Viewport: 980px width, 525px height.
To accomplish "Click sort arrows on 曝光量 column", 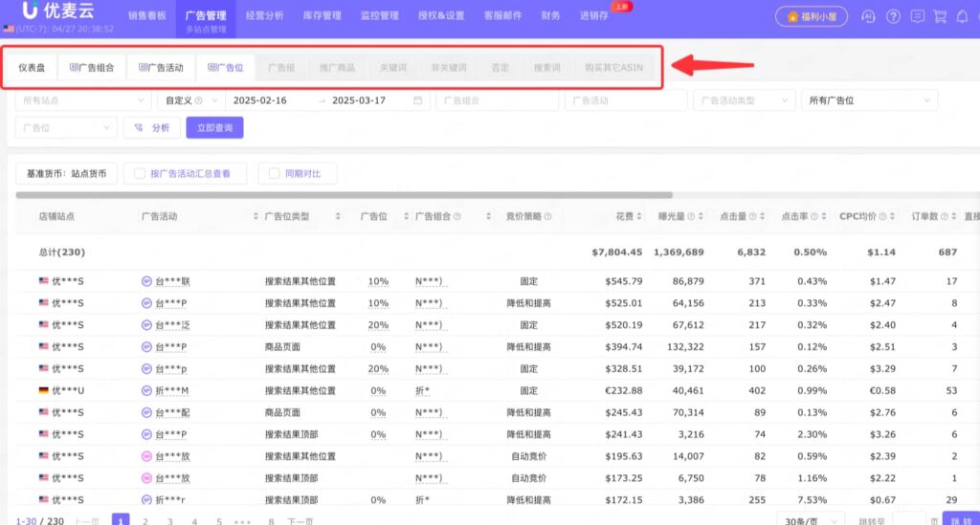I will [x=701, y=217].
